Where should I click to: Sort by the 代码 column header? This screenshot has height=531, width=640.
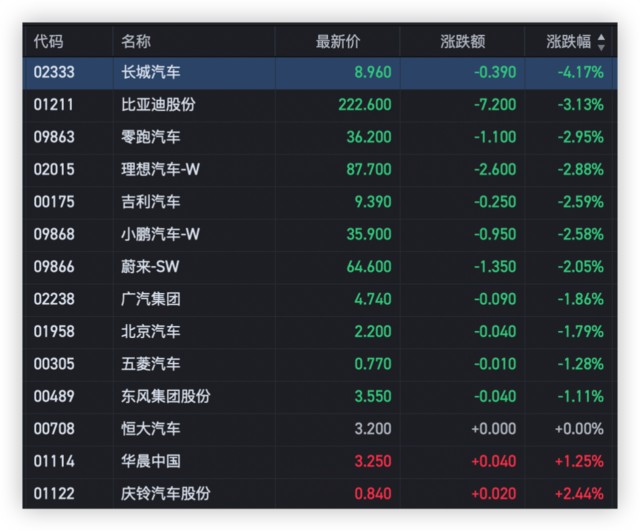click(x=48, y=42)
